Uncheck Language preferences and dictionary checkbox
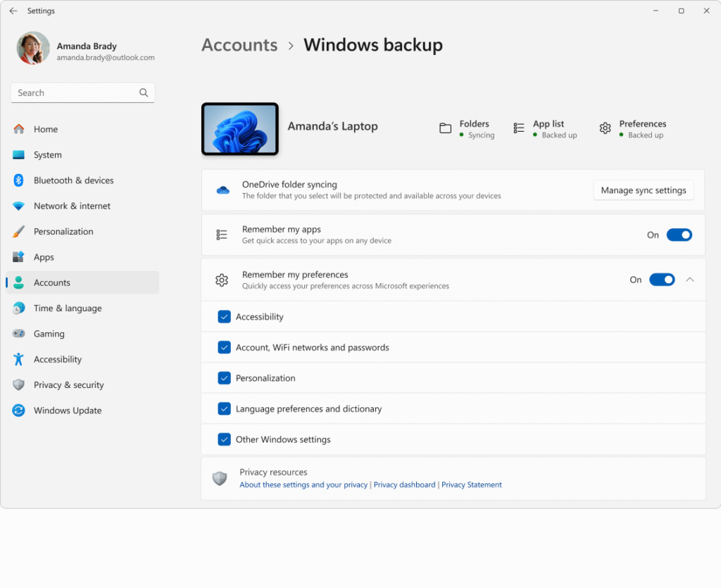This screenshot has width=721, height=588. 225,408
